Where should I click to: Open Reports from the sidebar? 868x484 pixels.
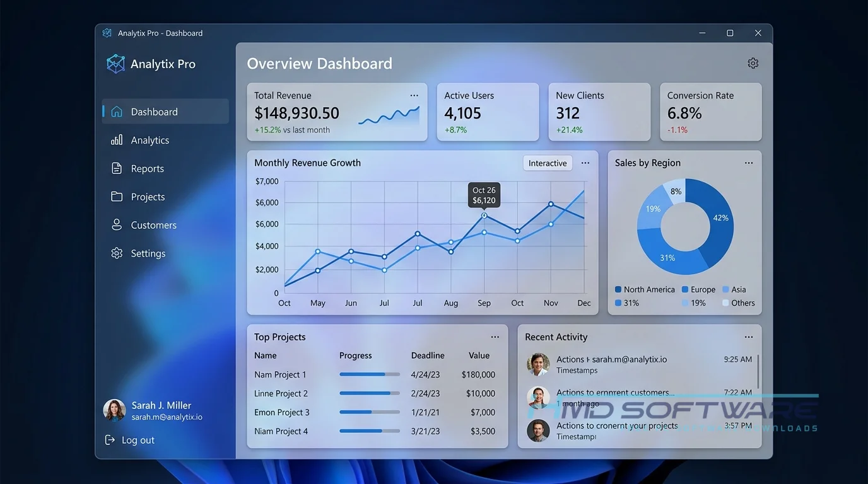[x=165, y=168]
